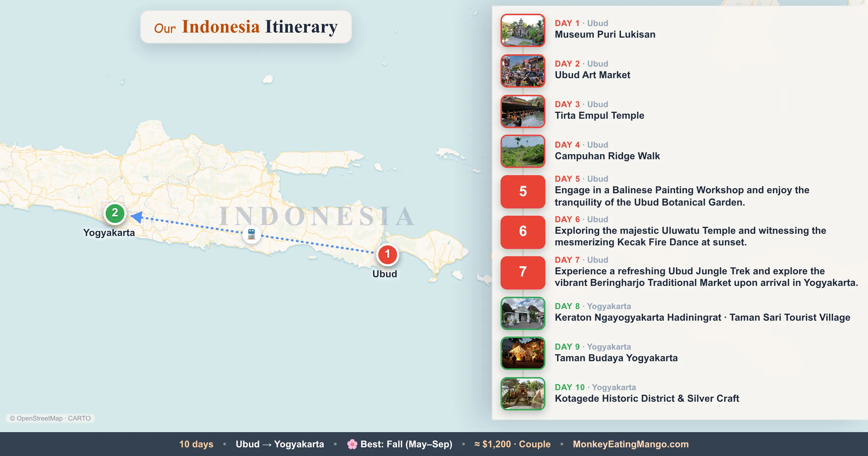Click '≈ $1,200 · Couple' budget text
868x456 pixels.
click(x=512, y=444)
